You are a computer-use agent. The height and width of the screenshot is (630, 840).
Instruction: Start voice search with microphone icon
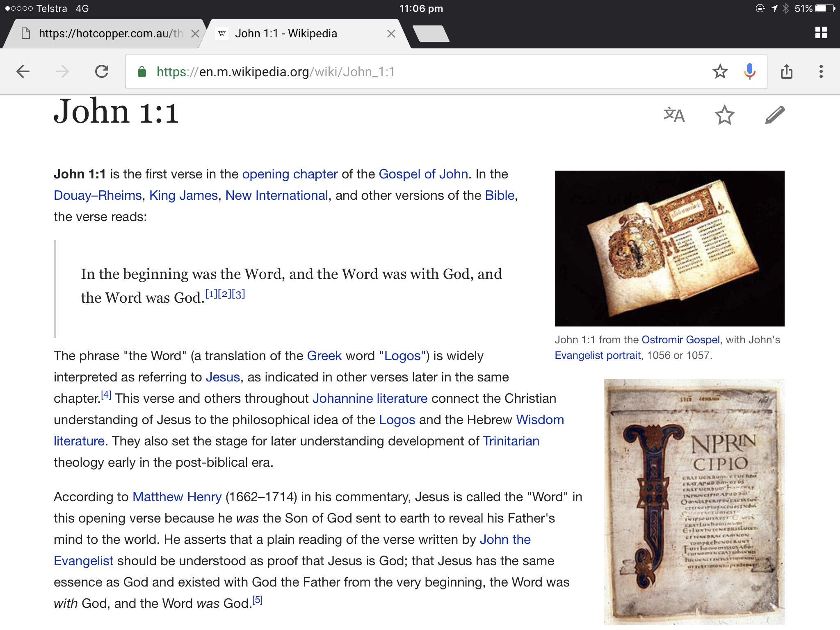[750, 71]
